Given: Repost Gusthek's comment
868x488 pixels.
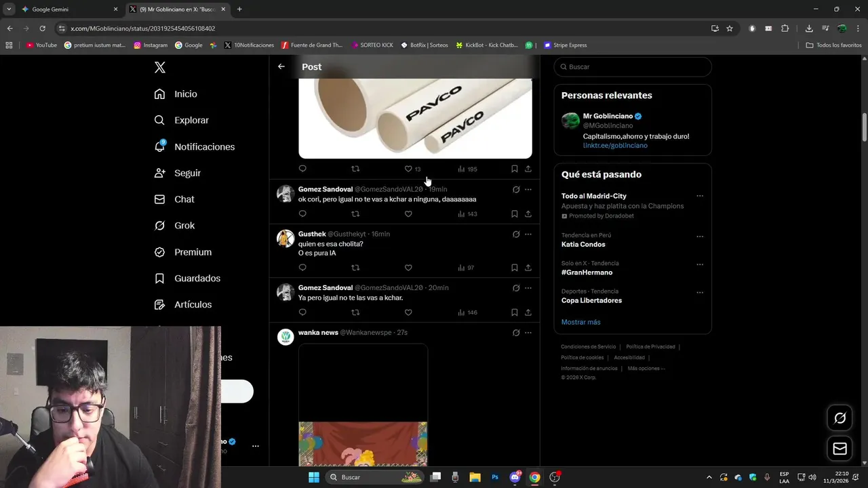Looking at the screenshot, I should (355, 268).
